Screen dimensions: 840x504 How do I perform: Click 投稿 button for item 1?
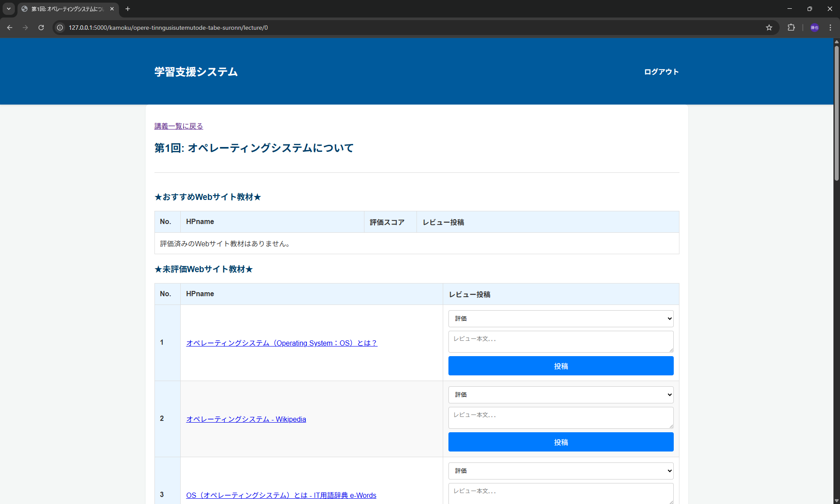[x=560, y=366]
